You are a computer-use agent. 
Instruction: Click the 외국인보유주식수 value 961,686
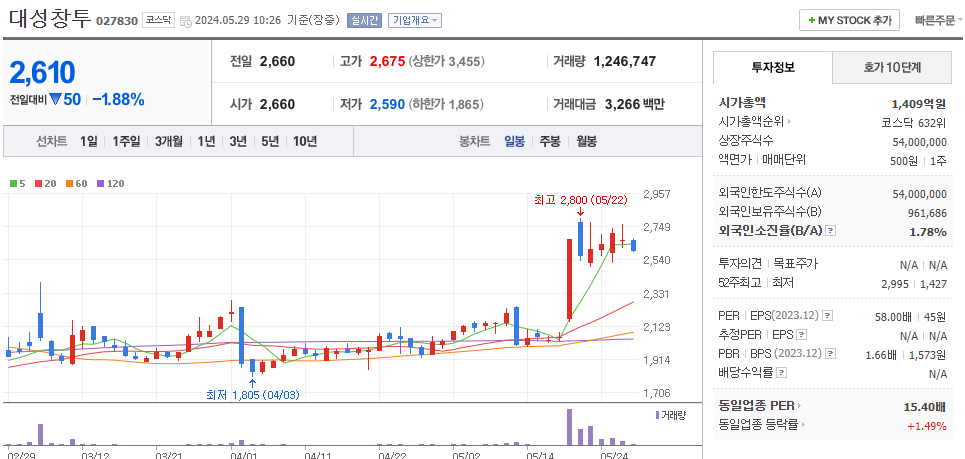926,213
